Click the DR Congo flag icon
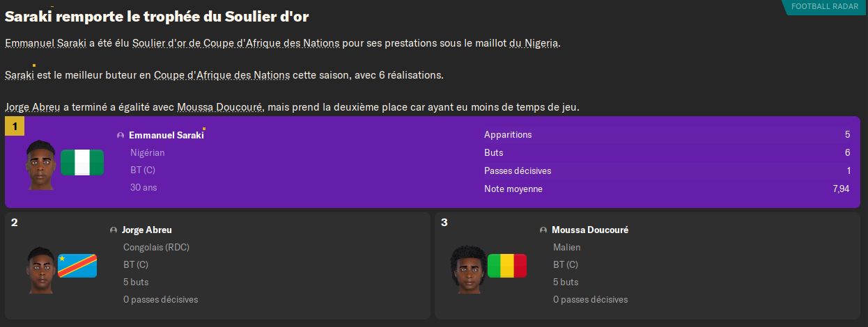The image size is (868, 327). 77,265
